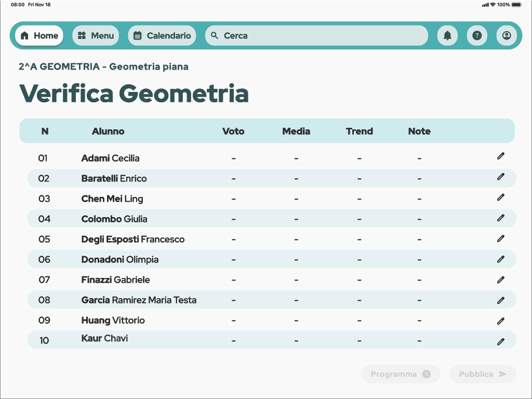Click edit icon for Kaur Chavi

click(500, 341)
